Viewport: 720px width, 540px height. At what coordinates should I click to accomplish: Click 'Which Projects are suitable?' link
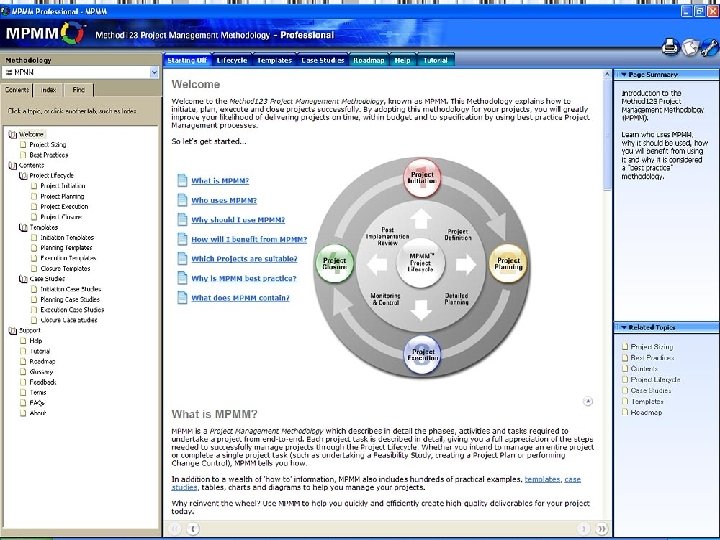244,259
